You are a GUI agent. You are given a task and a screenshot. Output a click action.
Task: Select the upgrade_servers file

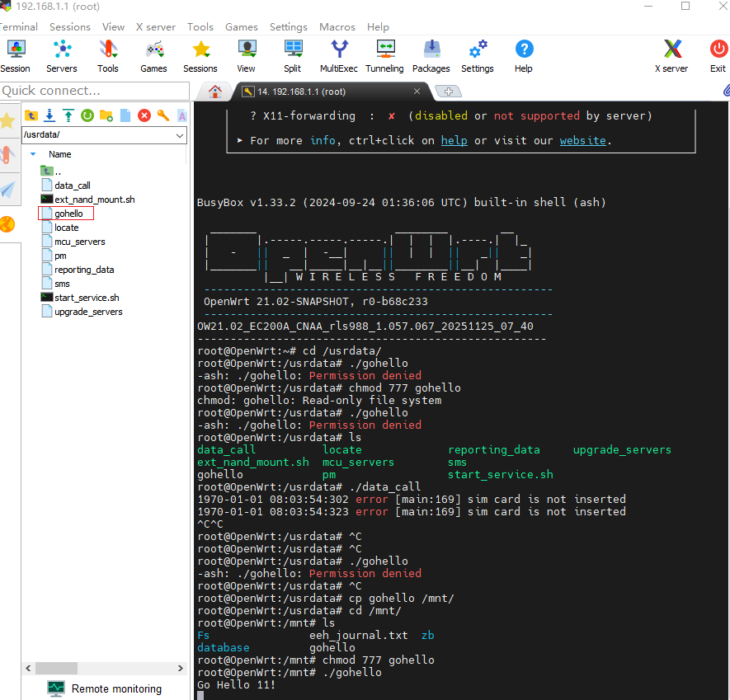[x=82, y=312]
